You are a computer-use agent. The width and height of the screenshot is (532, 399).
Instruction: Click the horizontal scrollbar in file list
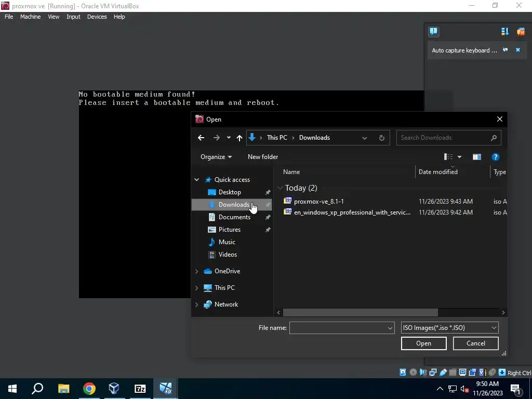coord(360,312)
